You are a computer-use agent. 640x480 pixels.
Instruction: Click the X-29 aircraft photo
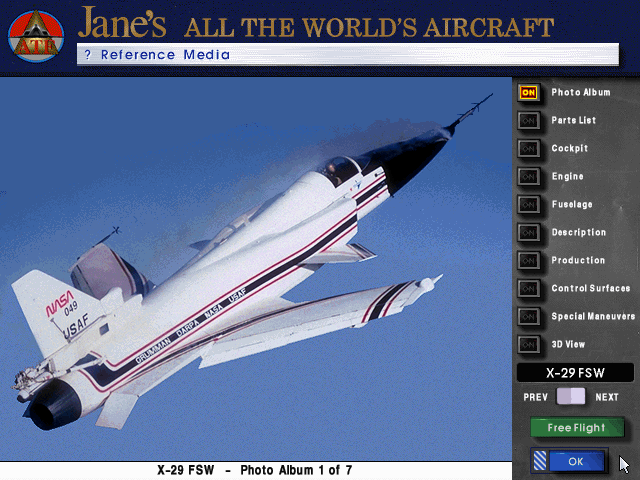pyautogui.click(x=256, y=269)
